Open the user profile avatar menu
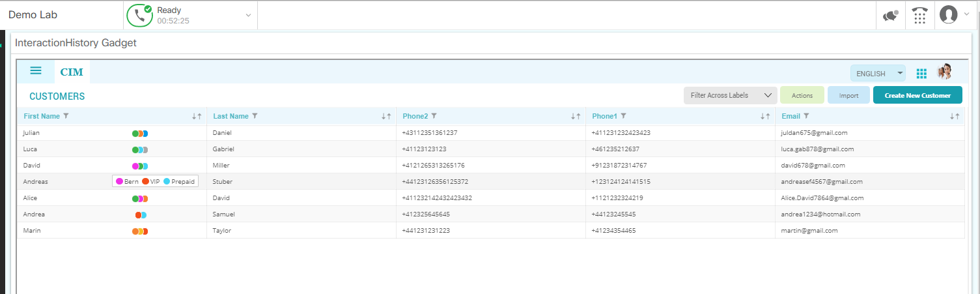The image size is (980, 294). coord(949,14)
